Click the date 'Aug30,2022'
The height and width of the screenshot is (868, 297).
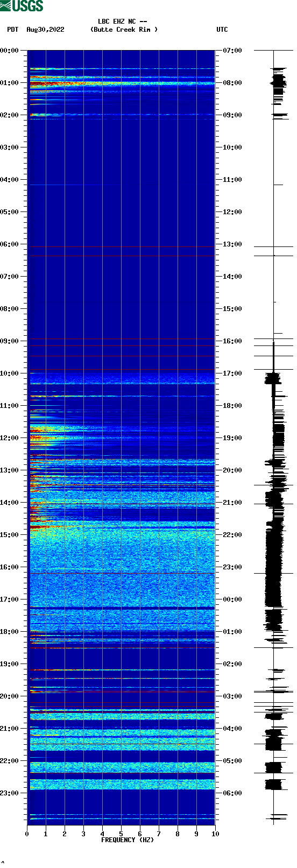(45, 30)
